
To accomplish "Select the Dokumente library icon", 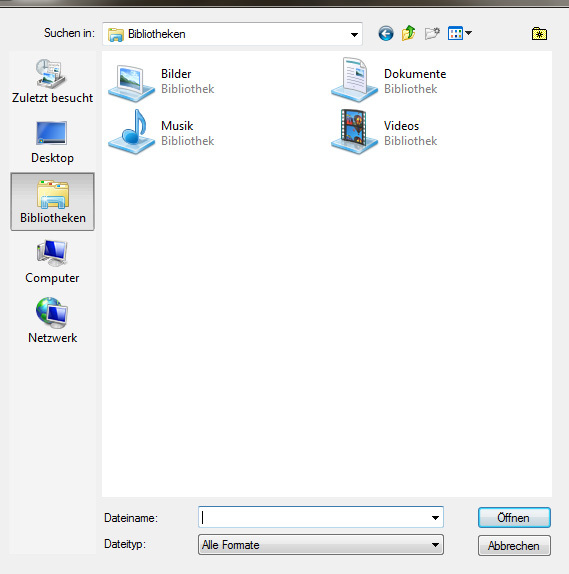I will tap(354, 80).
